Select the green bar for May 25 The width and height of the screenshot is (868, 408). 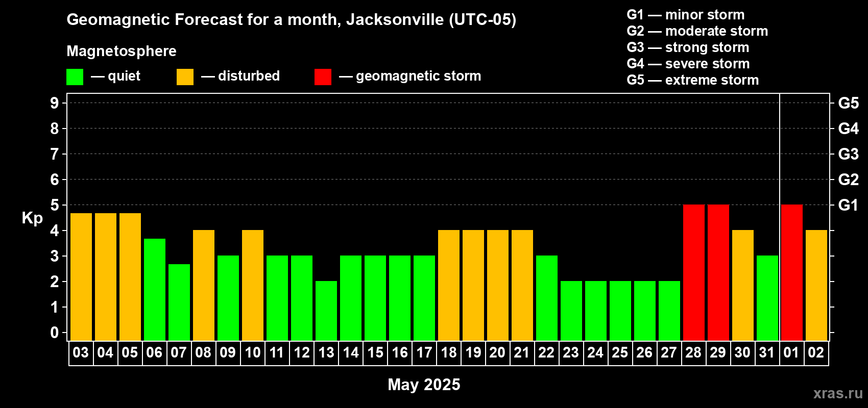click(620, 311)
